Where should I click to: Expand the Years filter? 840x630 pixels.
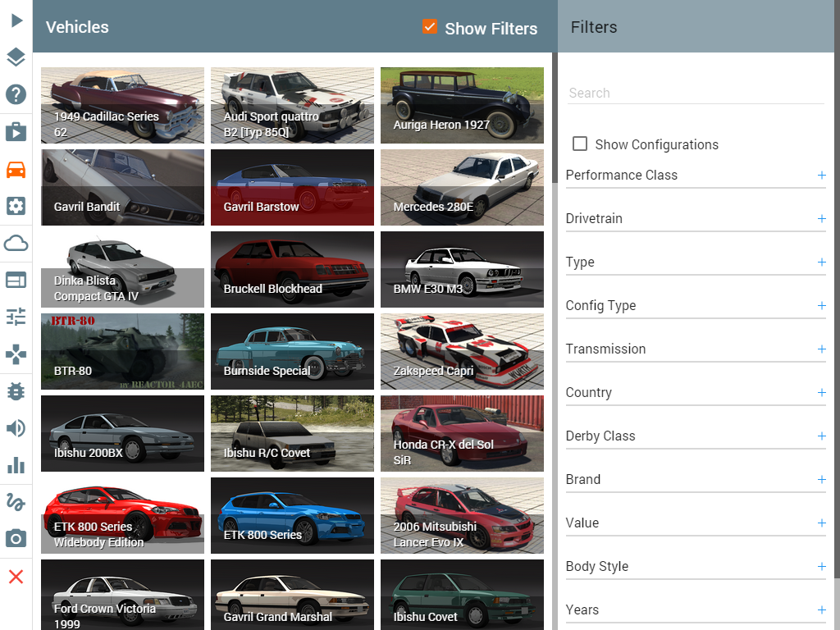696,609
